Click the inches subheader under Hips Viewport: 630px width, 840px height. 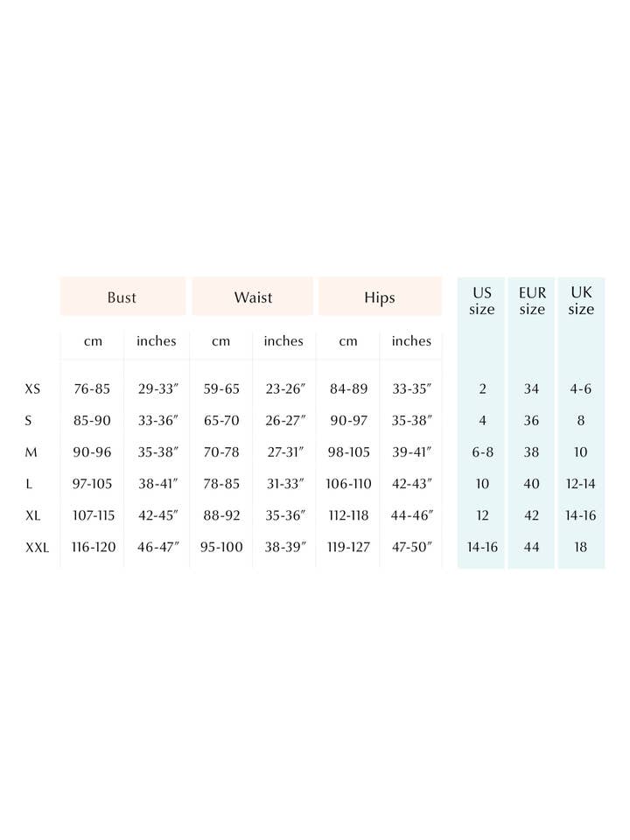(411, 341)
